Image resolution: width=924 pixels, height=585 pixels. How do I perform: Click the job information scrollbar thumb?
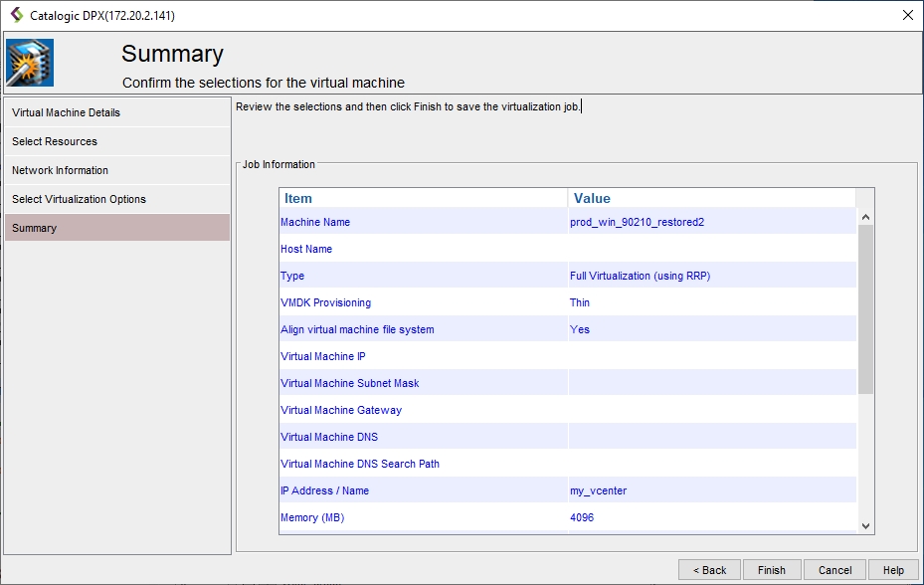pyautogui.click(x=865, y=308)
